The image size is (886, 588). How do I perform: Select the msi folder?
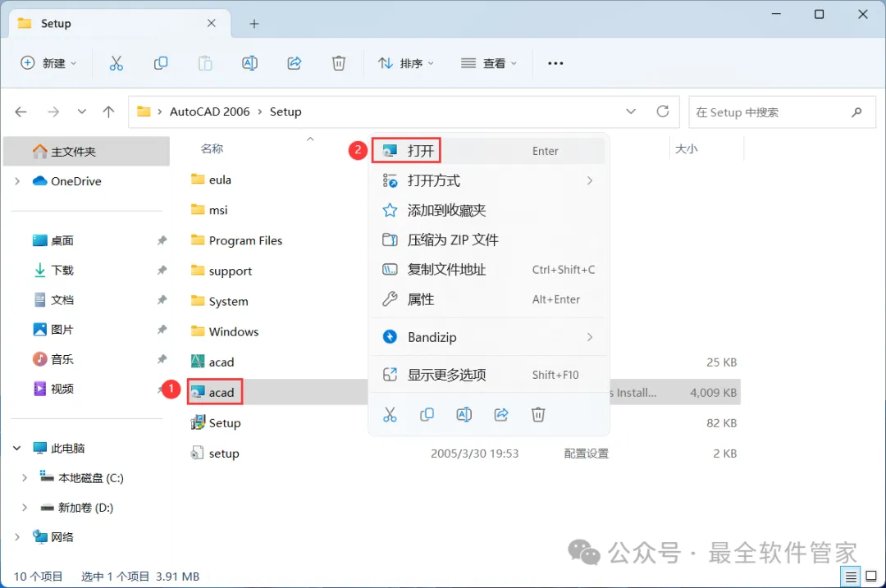(209, 210)
